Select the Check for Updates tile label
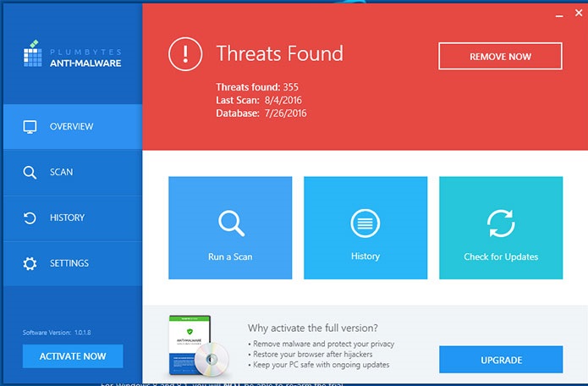Screen dimensions: 588x386 pos(501,256)
